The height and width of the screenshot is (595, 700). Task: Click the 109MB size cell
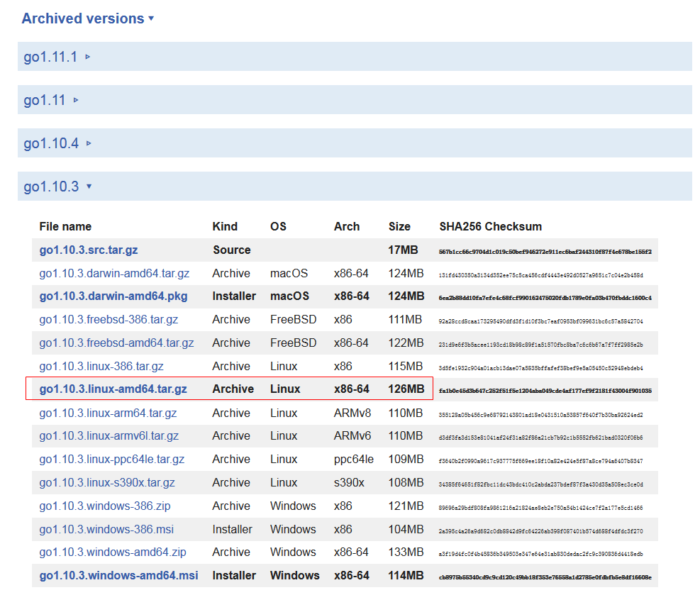(x=406, y=460)
